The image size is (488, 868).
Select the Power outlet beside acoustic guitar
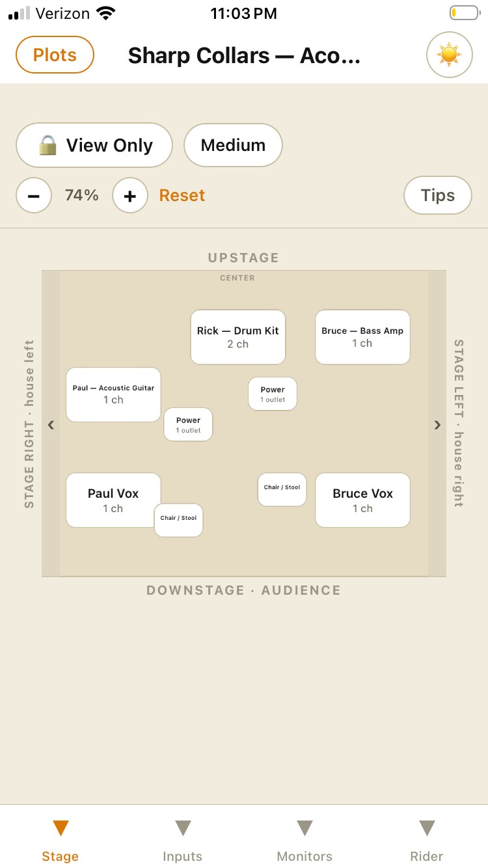[x=188, y=425]
